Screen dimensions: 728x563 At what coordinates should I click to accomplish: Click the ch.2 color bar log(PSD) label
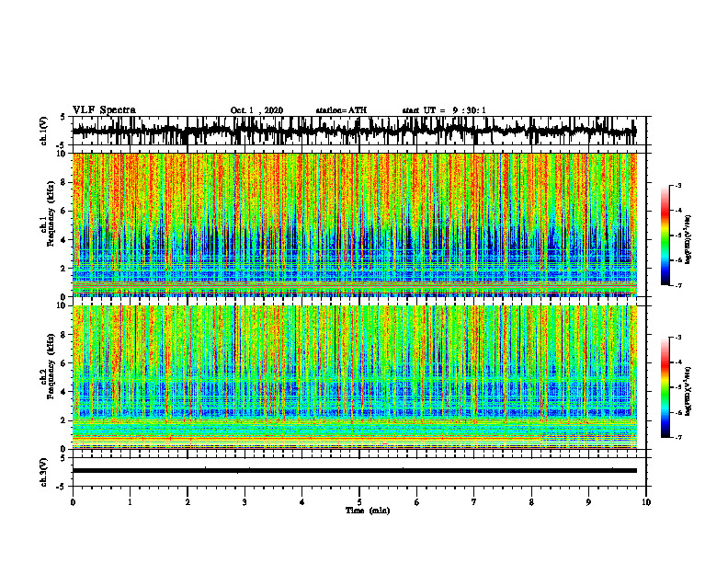tap(688, 391)
